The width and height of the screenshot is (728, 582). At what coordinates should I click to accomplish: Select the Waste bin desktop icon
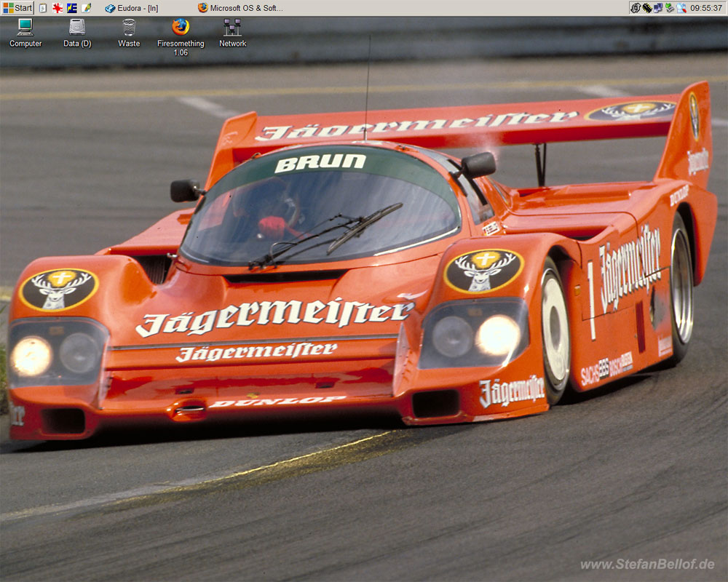point(129,28)
